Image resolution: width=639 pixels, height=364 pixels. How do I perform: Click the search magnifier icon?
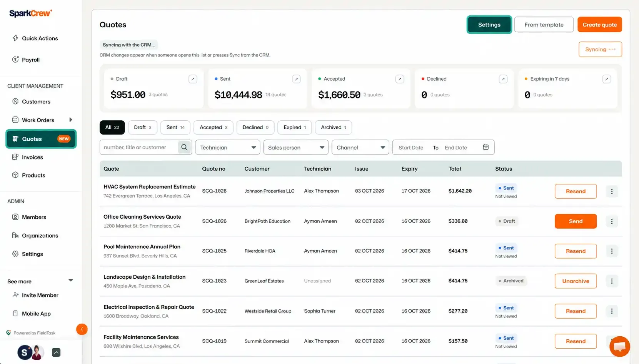click(x=184, y=147)
